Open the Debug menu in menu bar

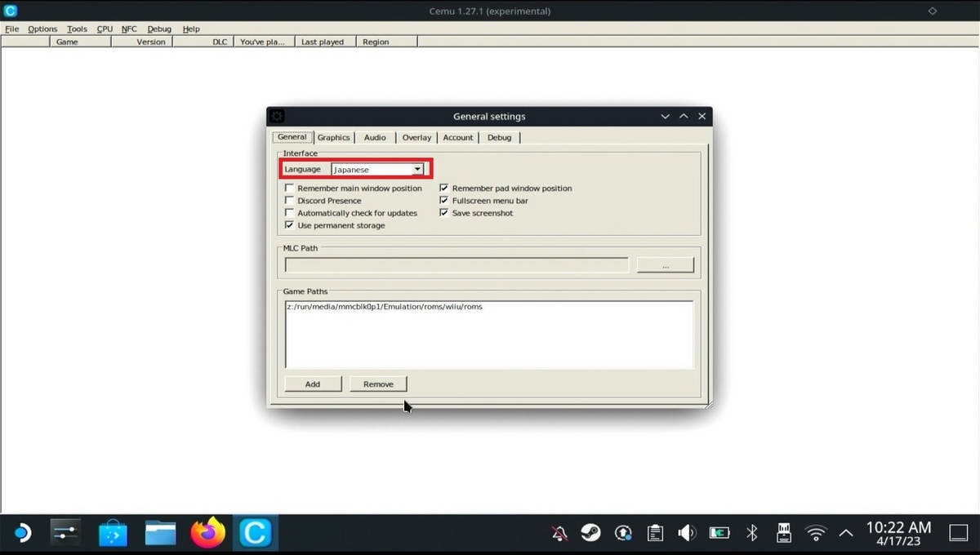tap(159, 29)
